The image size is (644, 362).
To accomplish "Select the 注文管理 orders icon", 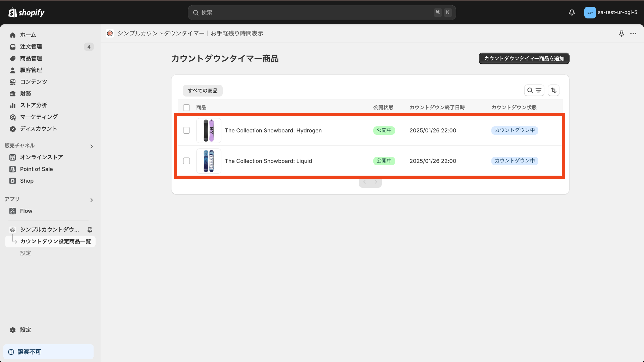I will 12,47.
